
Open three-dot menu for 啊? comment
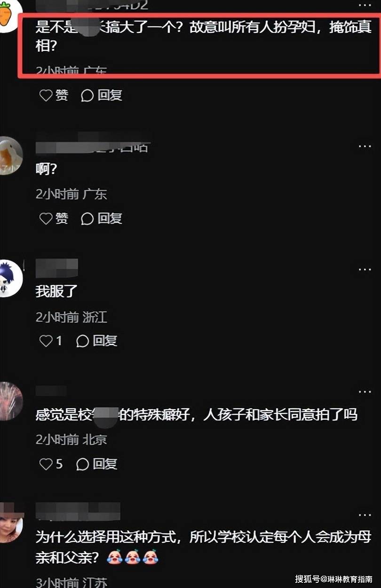365,147
